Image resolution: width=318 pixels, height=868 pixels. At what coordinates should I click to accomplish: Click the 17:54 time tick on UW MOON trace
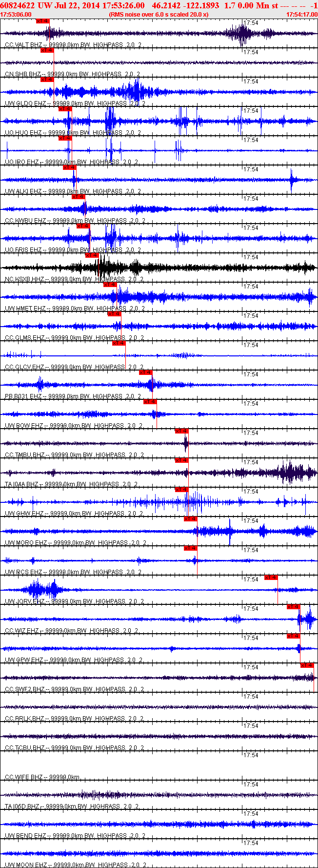pos(251,843)
